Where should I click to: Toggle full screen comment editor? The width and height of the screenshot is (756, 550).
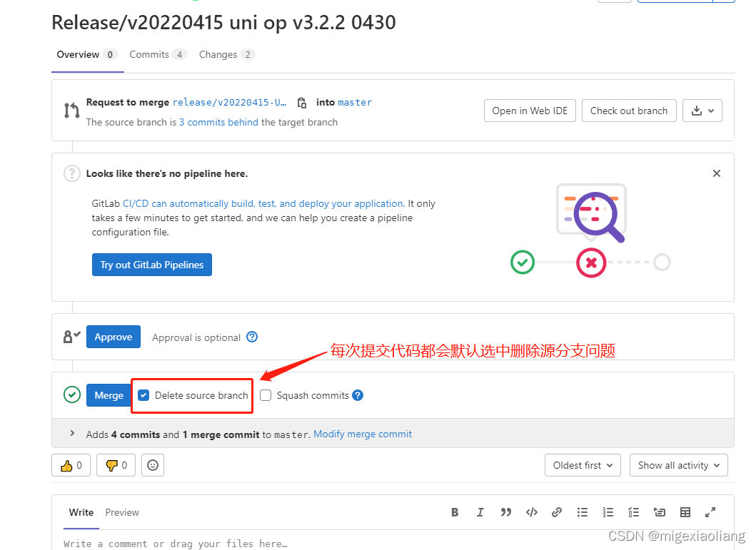pos(710,512)
